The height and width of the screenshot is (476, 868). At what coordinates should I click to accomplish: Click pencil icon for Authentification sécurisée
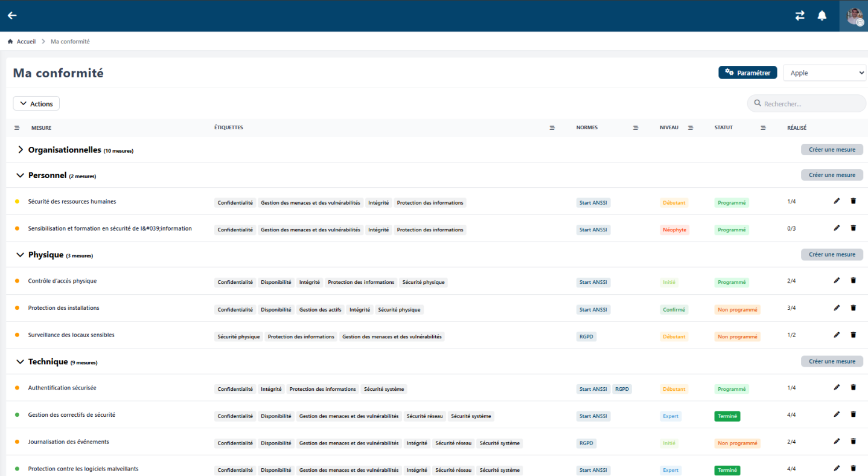pos(837,388)
